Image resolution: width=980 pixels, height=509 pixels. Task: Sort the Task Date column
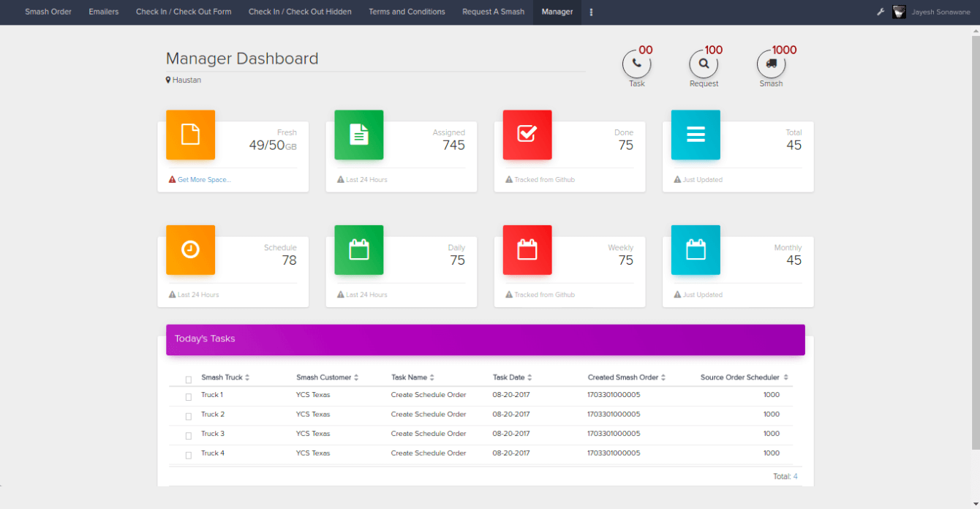(512, 377)
